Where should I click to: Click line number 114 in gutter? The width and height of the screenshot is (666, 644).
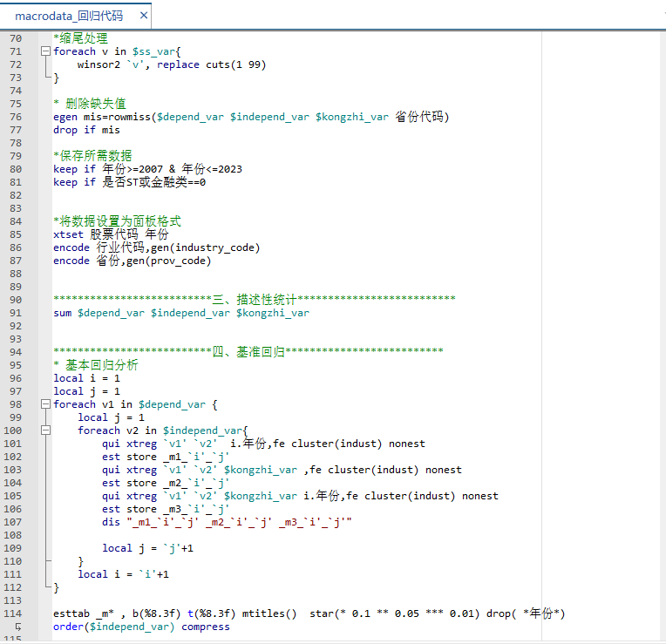(13, 613)
